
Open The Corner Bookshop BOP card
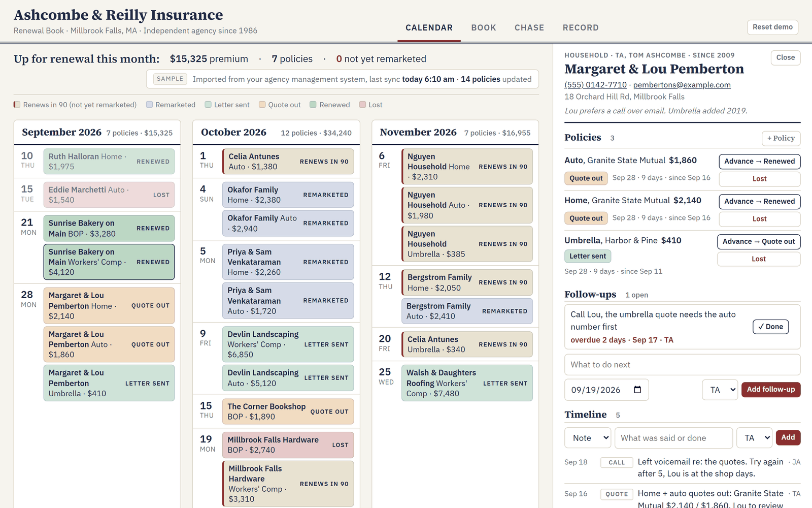pyautogui.click(x=288, y=411)
